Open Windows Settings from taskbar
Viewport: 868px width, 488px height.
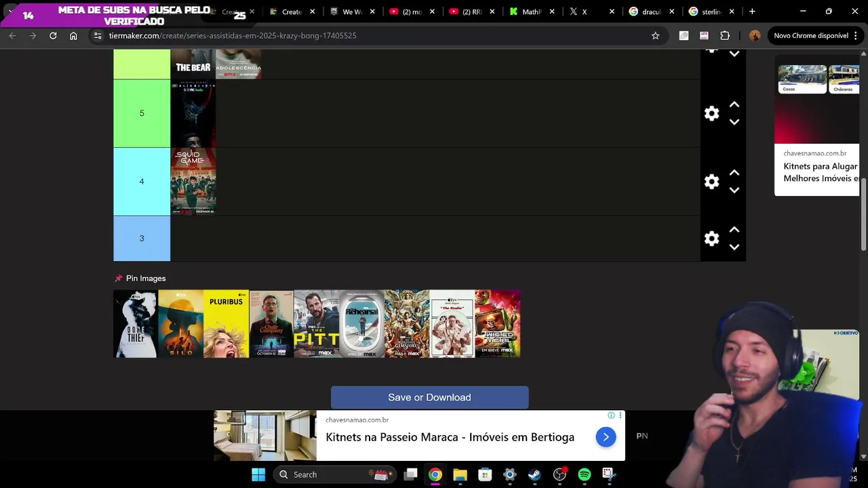coord(509,474)
